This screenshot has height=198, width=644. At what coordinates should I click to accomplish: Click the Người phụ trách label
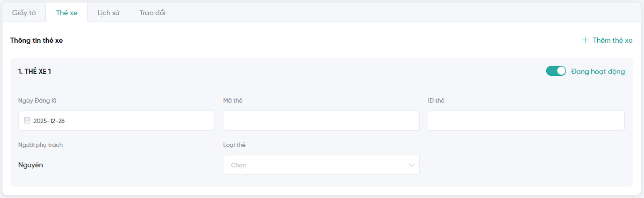[x=40, y=145]
